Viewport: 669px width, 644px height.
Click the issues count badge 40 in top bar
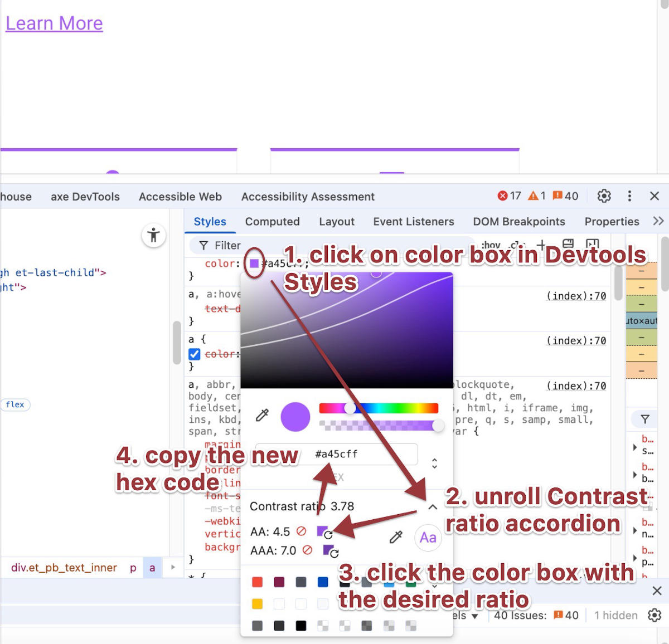(565, 196)
